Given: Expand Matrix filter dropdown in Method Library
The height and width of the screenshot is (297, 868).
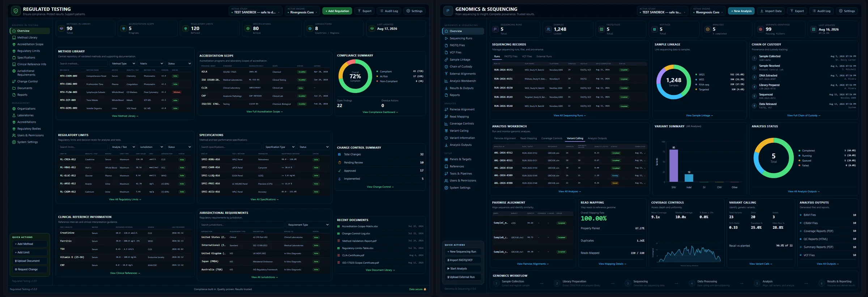Looking at the screenshot, I should (x=151, y=63).
